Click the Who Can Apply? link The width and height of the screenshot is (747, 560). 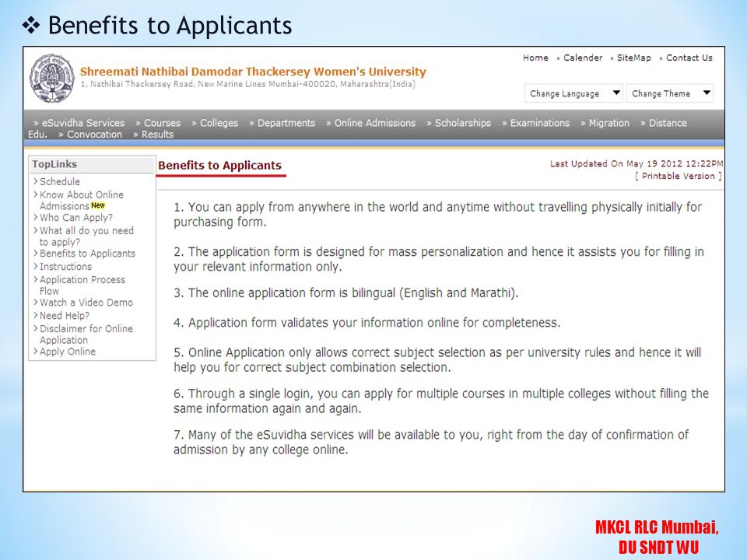pyautogui.click(x=76, y=218)
